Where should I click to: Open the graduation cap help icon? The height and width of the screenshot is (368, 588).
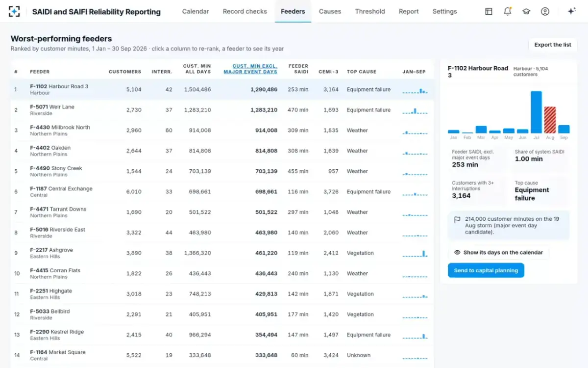526,11
